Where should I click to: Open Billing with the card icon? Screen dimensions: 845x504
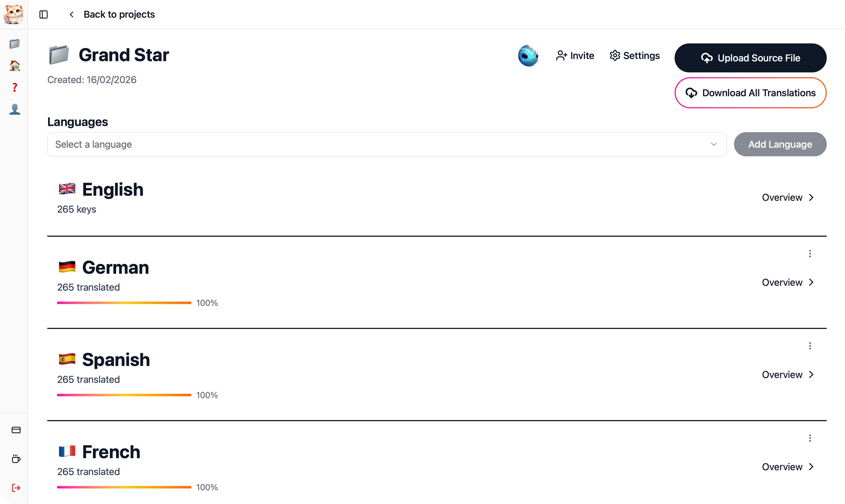click(16, 430)
